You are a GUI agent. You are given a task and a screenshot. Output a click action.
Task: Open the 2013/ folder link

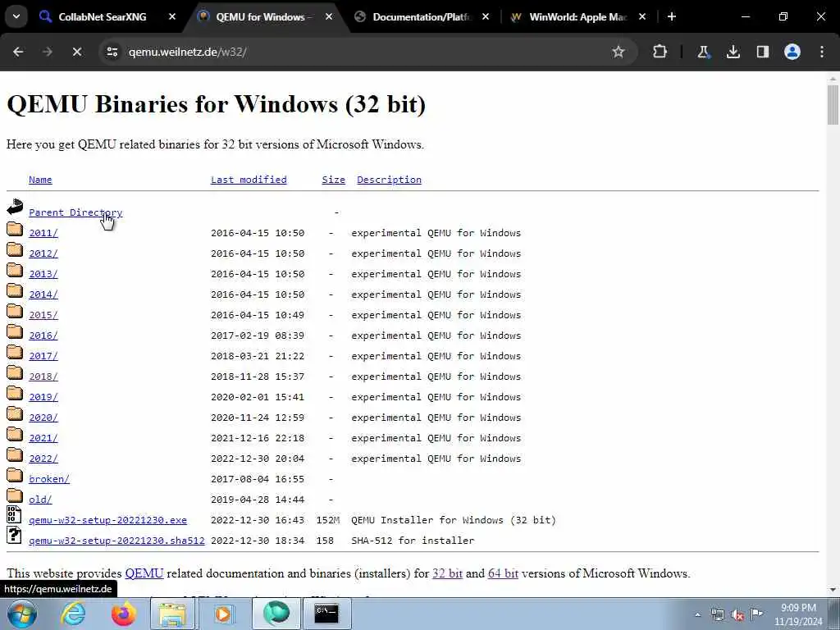(43, 274)
